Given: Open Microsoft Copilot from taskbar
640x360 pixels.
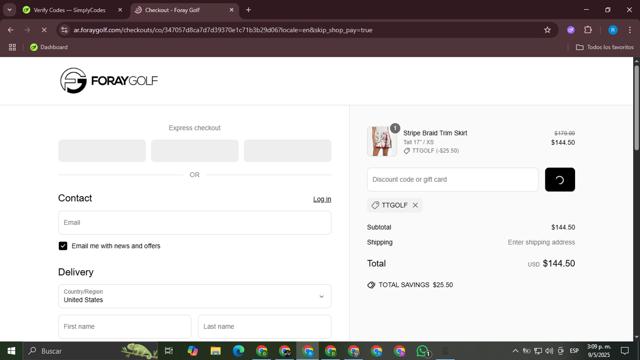Looking at the screenshot, I should pyautogui.click(x=193, y=351).
